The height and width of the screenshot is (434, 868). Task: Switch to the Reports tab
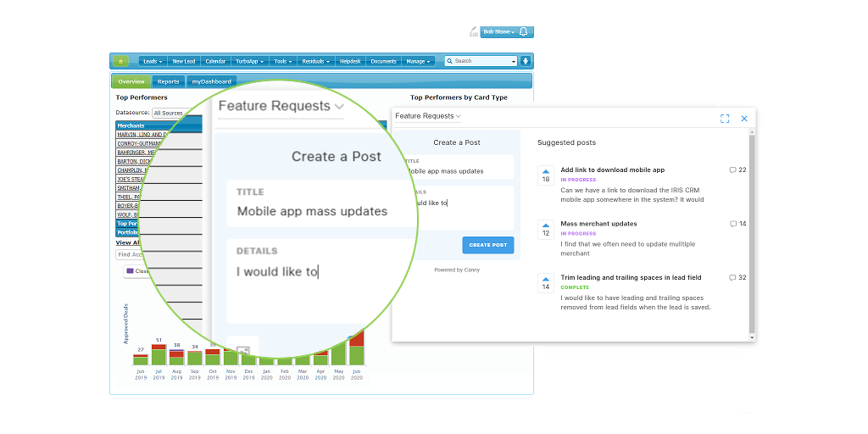pos(169,81)
